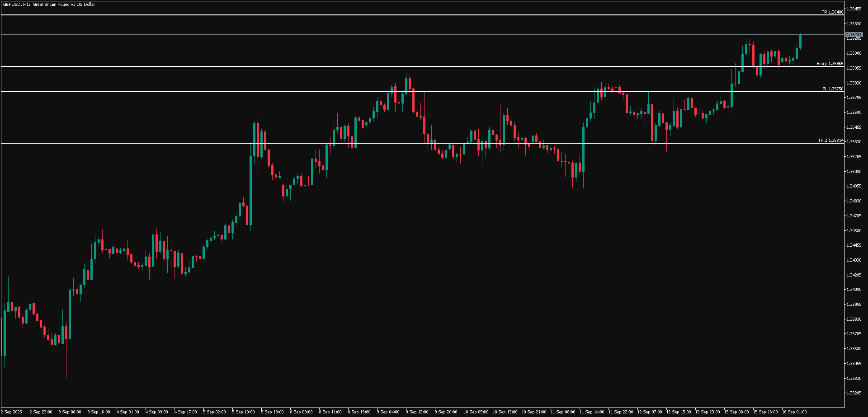The image size is (868, 417).
Task: Click the TP 2 1.35314 text label
Action: 830,141
